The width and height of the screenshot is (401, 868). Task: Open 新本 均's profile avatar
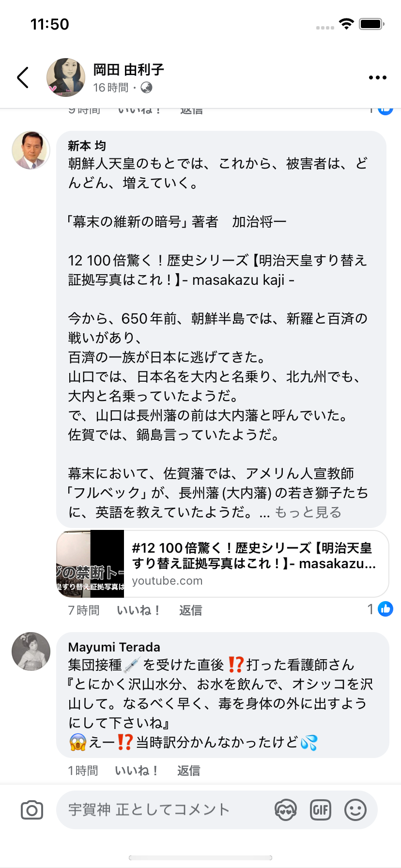31,150
